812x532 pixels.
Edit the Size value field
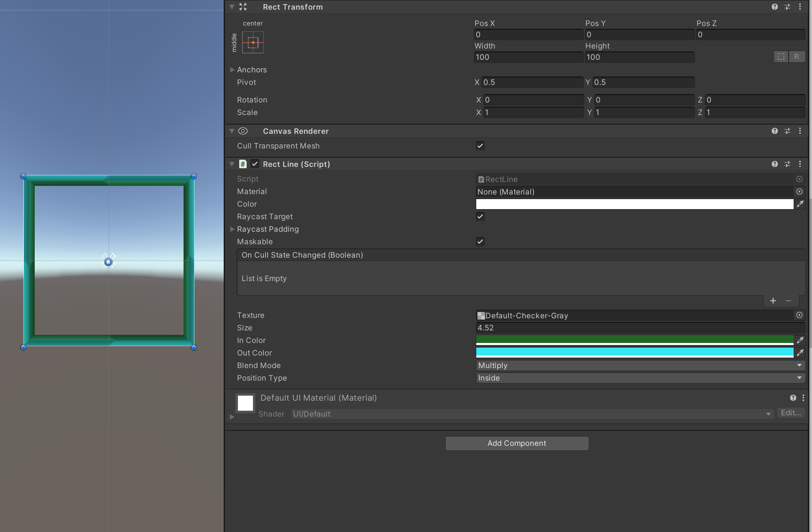click(x=585, y=327)
